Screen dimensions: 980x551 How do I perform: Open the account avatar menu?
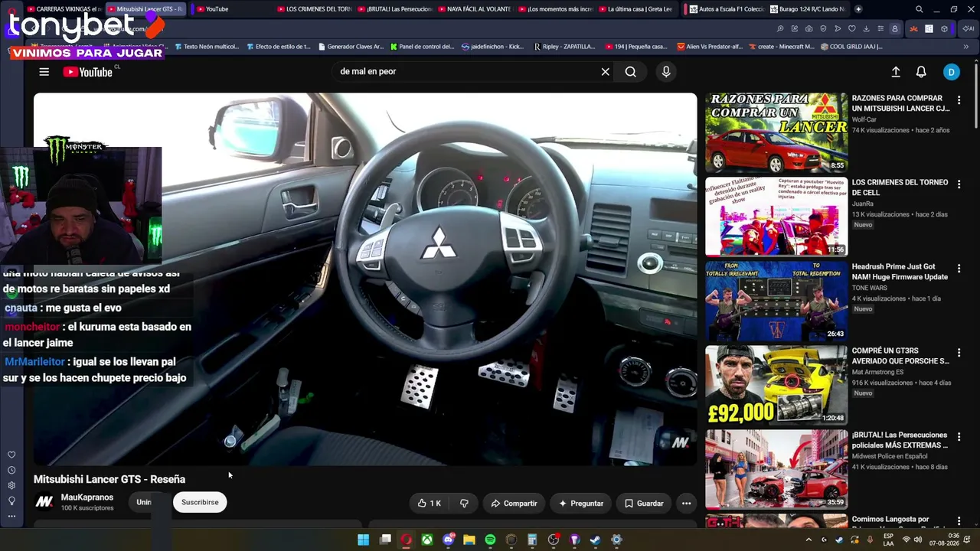(x=951, y=72)
